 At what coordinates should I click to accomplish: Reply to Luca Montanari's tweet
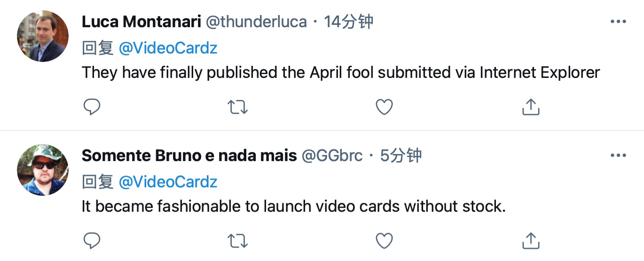click(92, 107)
